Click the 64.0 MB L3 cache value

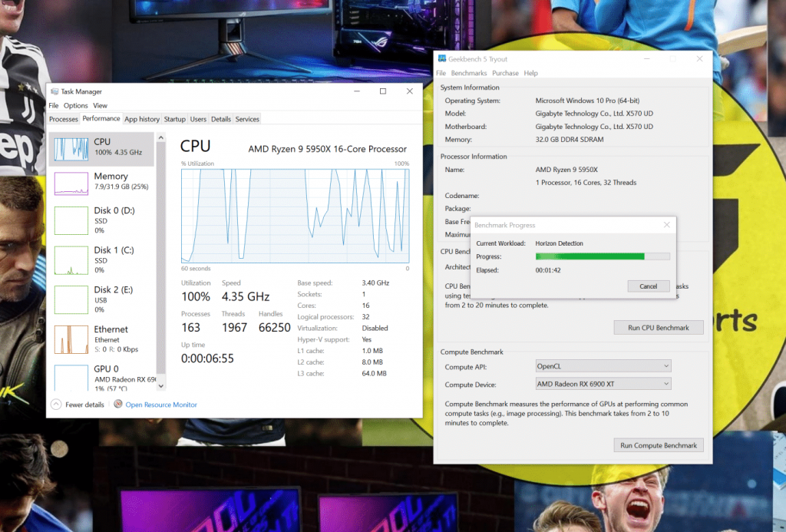[x=374, y=374]
